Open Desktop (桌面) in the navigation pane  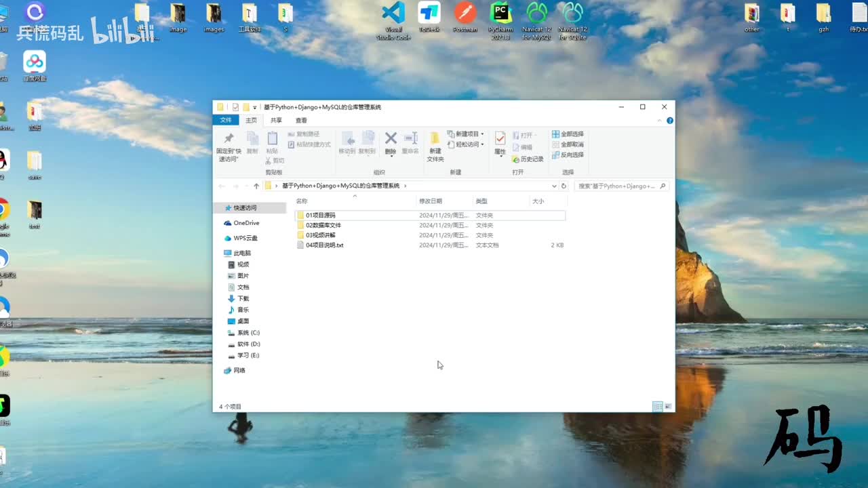tap(239, 321)
